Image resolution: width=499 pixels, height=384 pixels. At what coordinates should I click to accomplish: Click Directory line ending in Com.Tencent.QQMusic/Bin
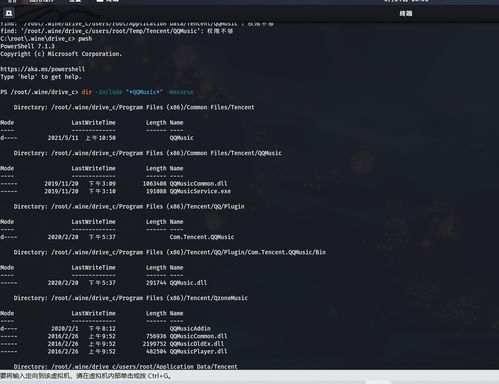coord(170,252)
